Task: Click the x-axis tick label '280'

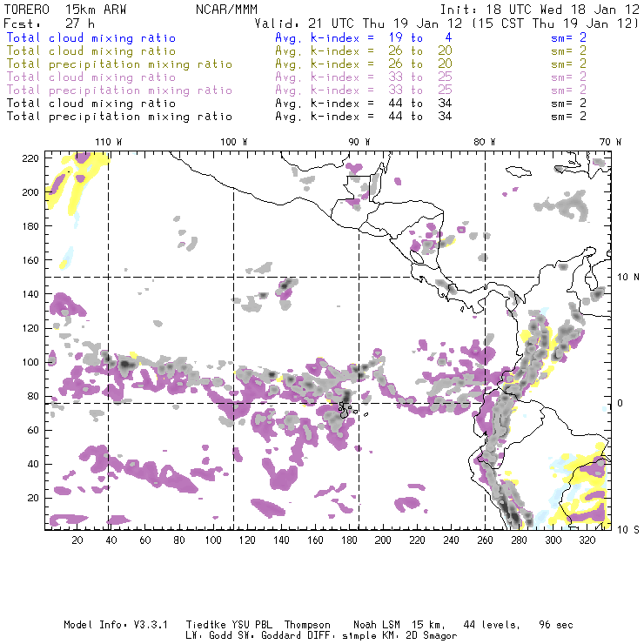Action: 520,540
